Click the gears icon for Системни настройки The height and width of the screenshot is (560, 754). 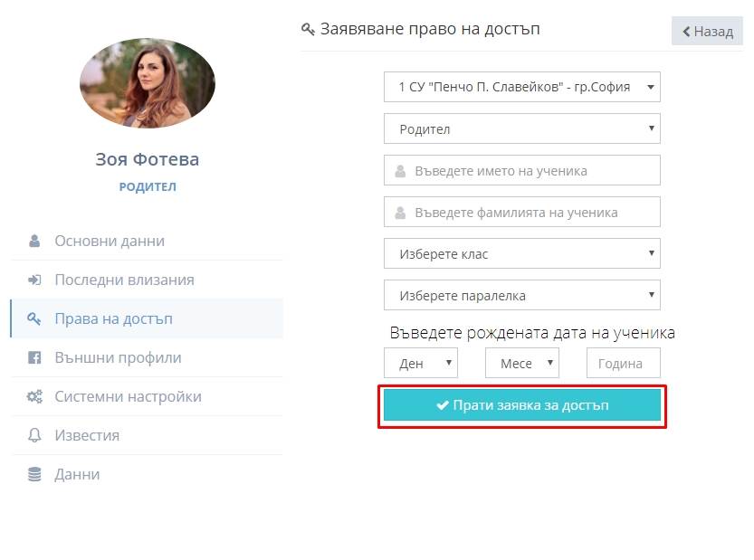point(34,396)
